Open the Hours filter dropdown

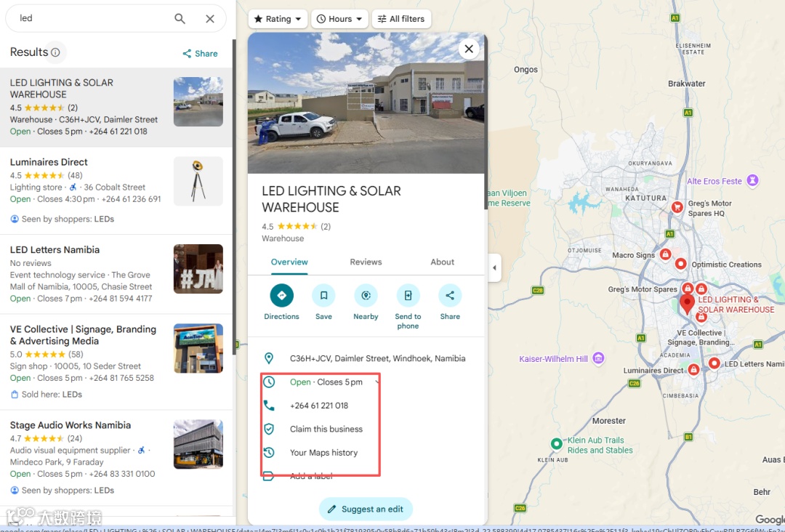click(x=339, y=19)
